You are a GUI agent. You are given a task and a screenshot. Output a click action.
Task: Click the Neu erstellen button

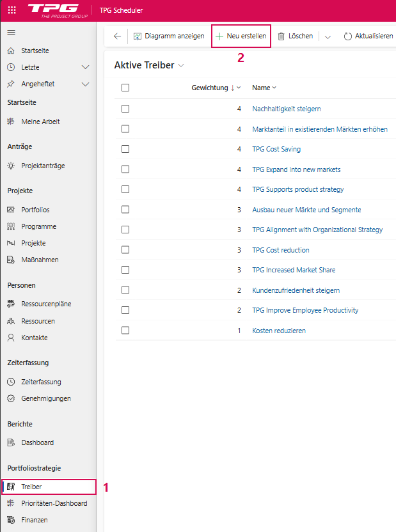[241, 36]
